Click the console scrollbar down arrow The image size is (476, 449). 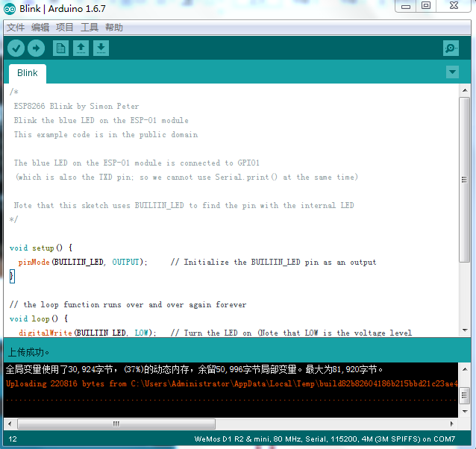465,412
